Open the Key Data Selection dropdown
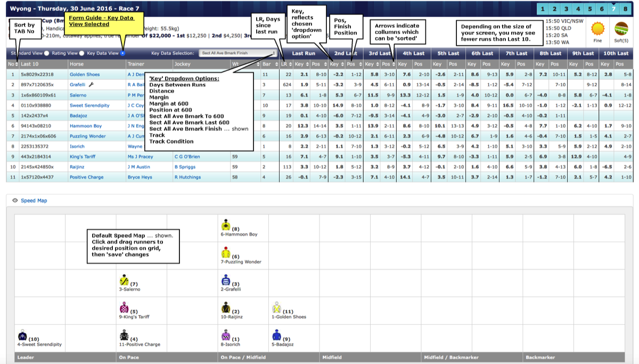The width and height of the screenshot is (639, 364). [238, 53]
